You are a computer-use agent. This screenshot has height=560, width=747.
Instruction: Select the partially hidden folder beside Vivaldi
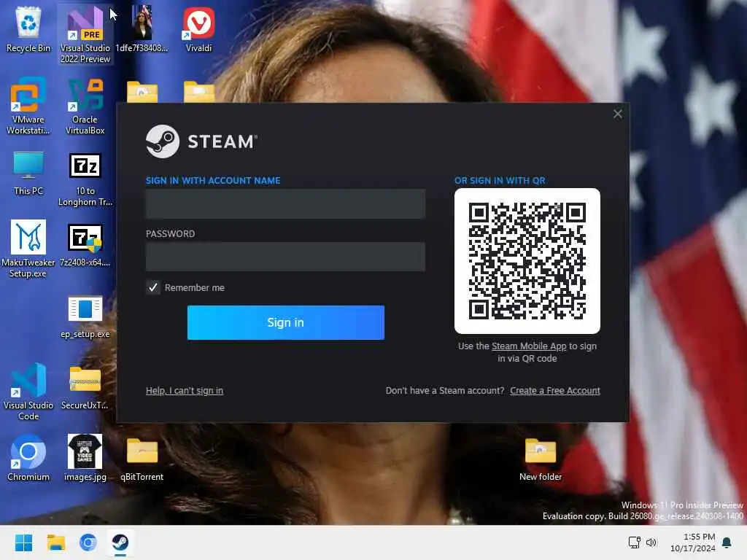click(199, 92)
